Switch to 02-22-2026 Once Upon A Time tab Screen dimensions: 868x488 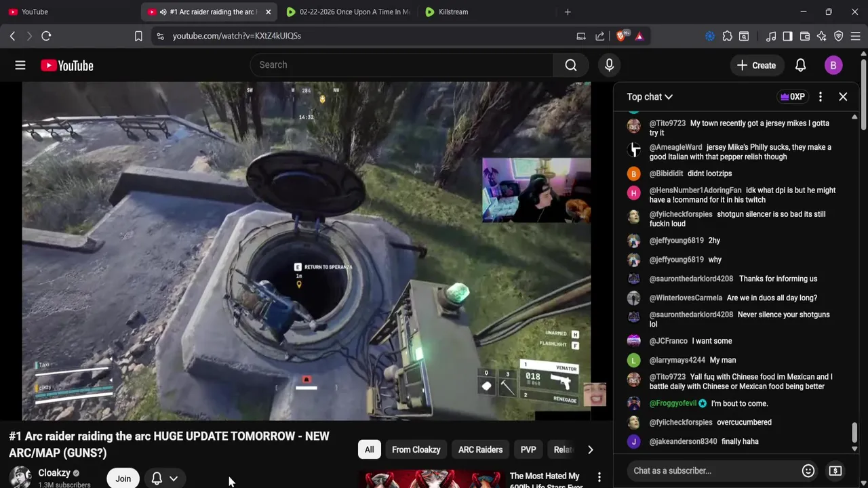[348, 12]
